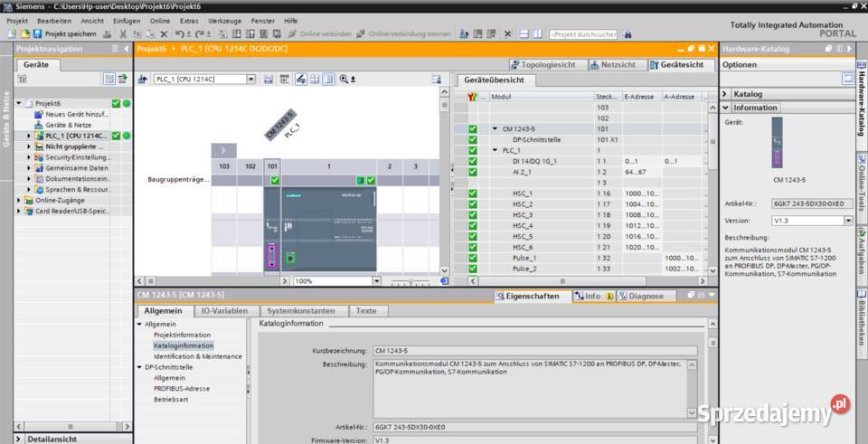Select the PLC CPU module in slot 1
Screen dimensions: 868x444
(x=329, y=229)
